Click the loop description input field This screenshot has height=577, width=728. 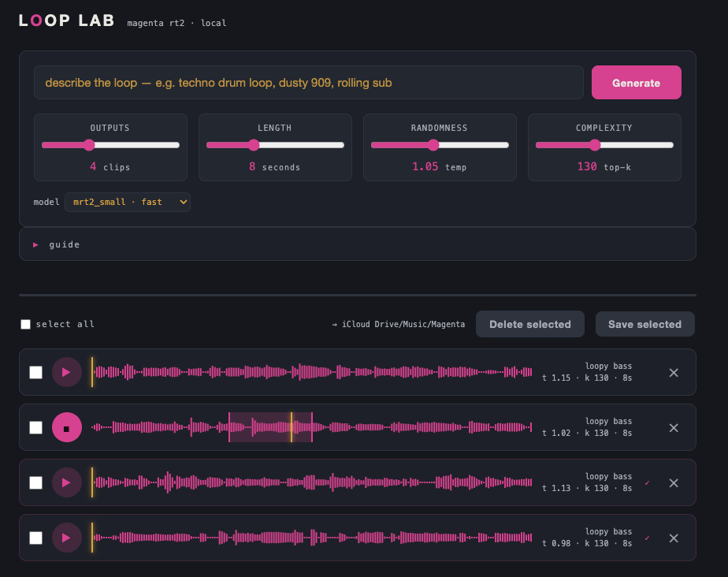coord(309,83)
